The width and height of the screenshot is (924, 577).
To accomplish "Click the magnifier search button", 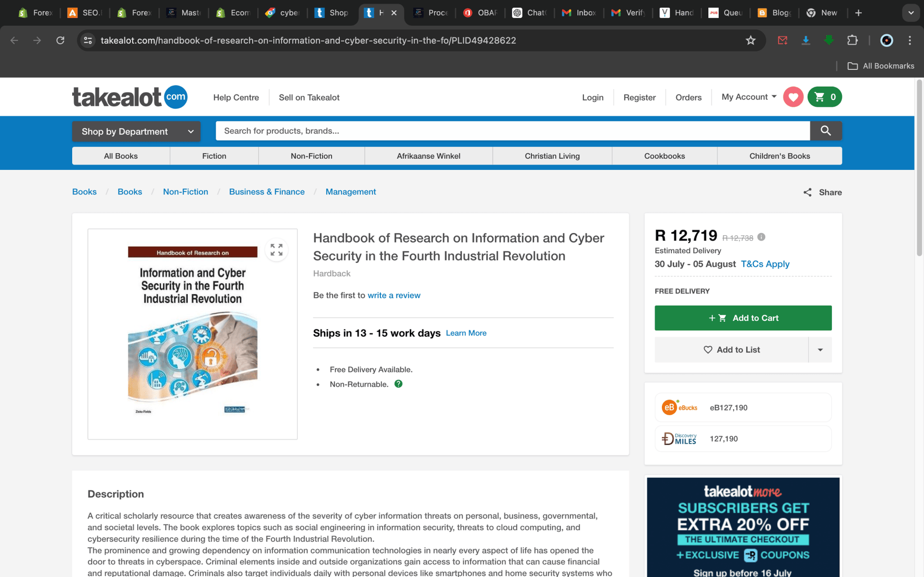I will point(826,130).
